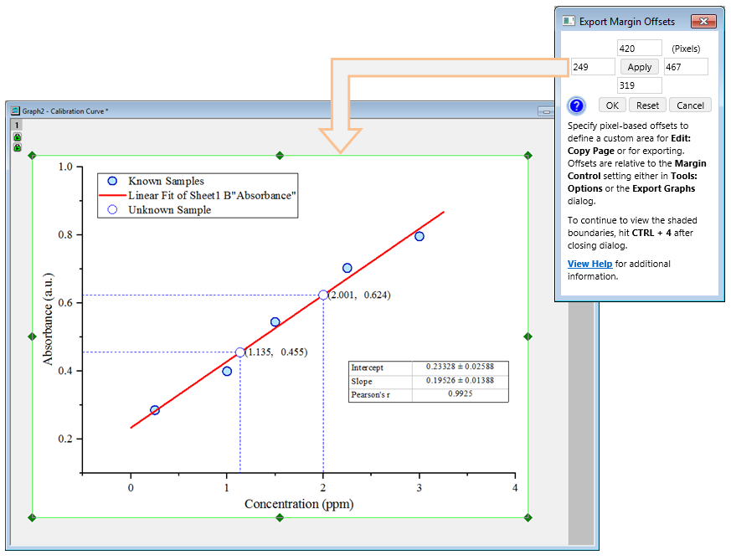Image resolution: width=731 pixels, height=560 pixels.
Task: Click the right-middle green margin handle
Action: 528,337
